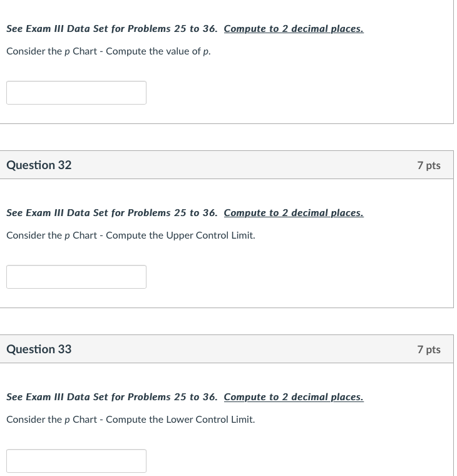Screen dimensions: 457x476
Task: Click underlined 'Compute to 2 decimal places' above Question 32
Action: point(294,29)
